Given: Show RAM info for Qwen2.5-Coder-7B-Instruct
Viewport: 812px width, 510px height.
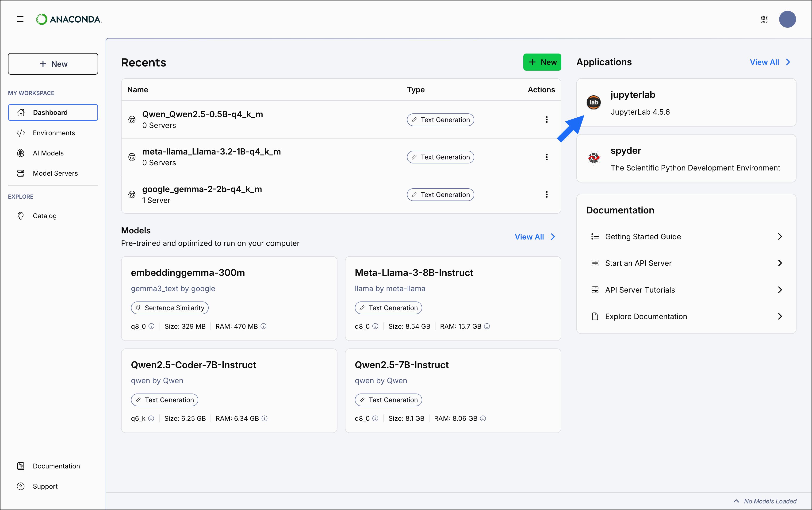Looking at the screenshot, I should (x=264, y=418).
